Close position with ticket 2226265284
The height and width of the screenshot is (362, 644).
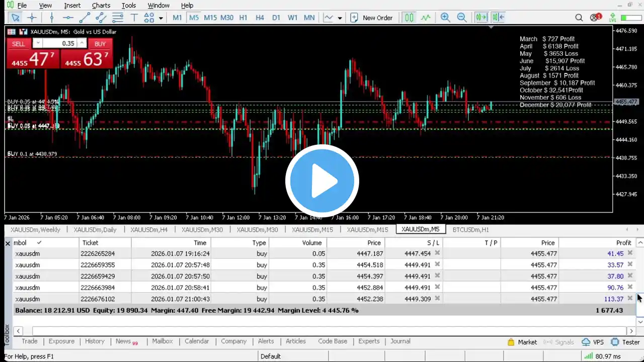point(629,253)
